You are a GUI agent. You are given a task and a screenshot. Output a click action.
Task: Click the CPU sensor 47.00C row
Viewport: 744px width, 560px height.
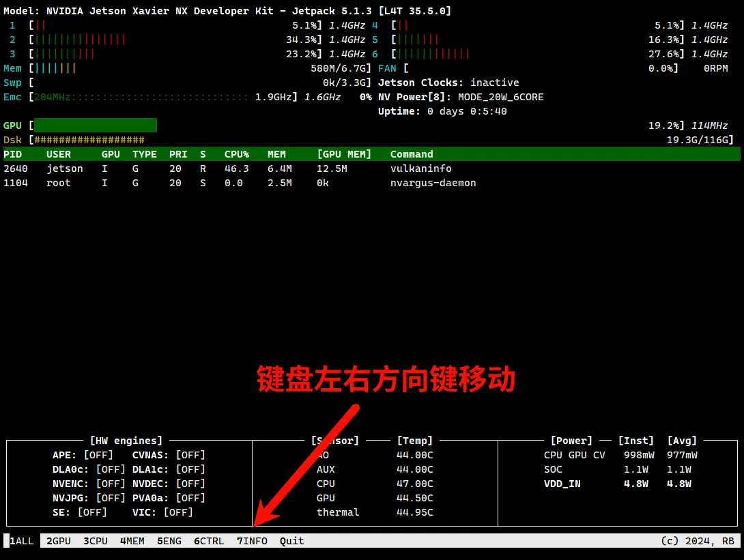375,484
